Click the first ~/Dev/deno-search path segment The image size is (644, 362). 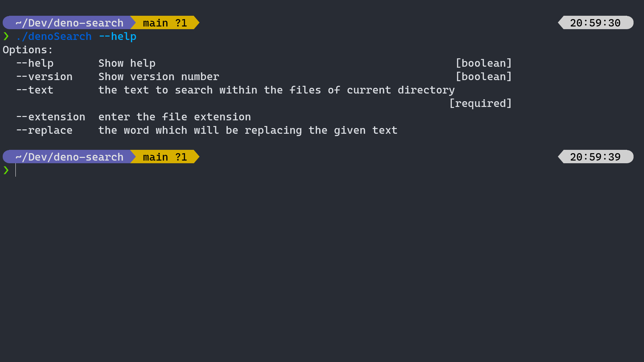pyautogui.click(x=69, y=23)
